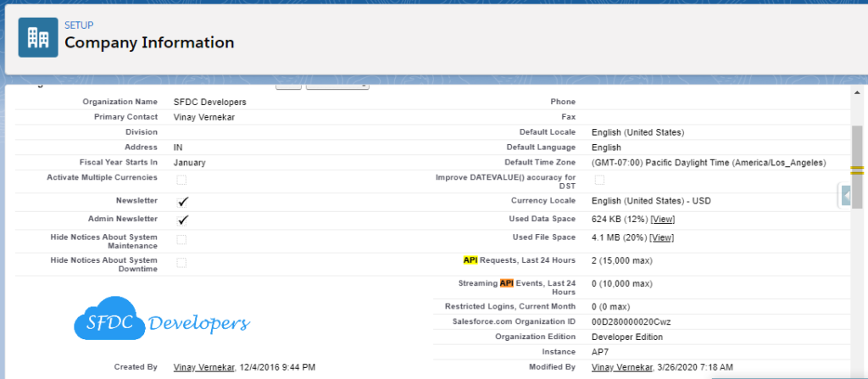Click the SFDC Developers cloud logo
868x379 pixels.
point(161,322)
